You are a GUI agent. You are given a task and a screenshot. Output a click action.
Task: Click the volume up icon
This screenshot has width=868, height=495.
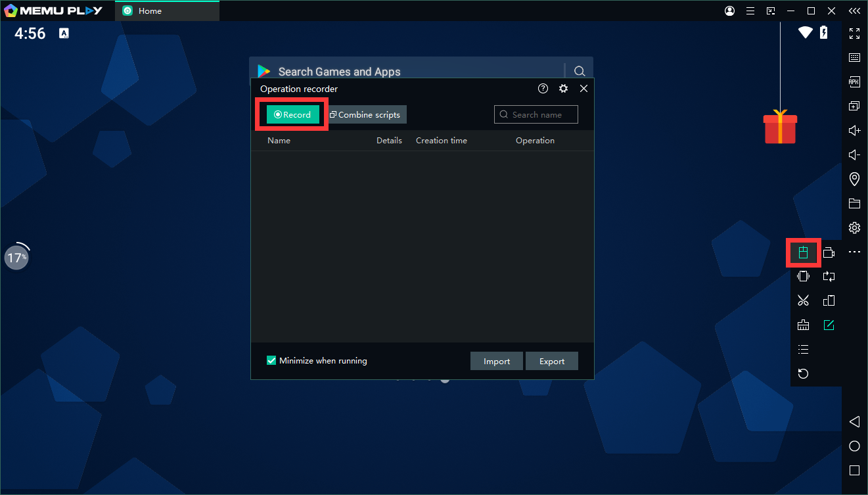point(854,131)
